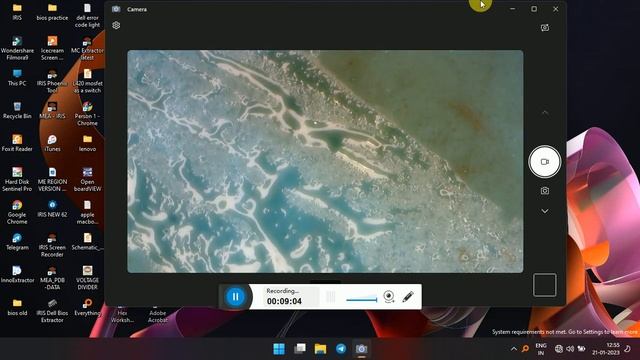Screen dimensions: 640x360
Task: Launch IRIS Screen Recorder shortcut
Action: [x=52, y=245]
